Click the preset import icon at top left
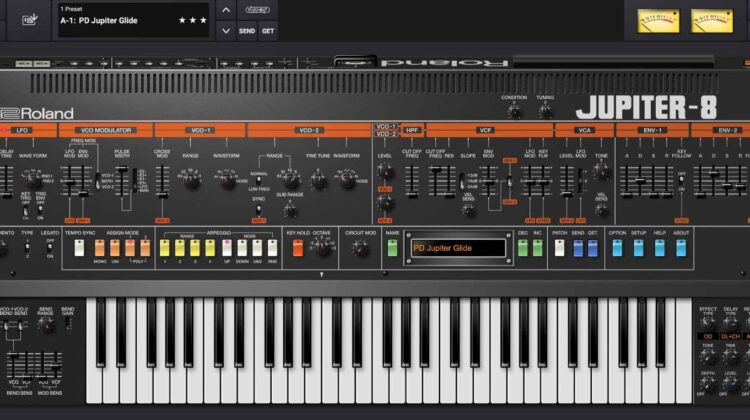Image resolution: width=750 pixels, height=420 pixels. click(x=30, y=20)
